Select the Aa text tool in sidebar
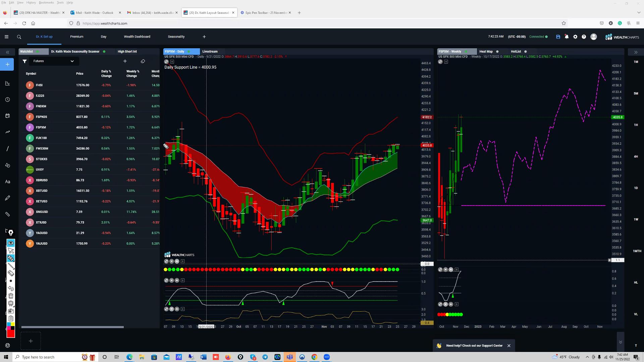Viewport: 644px width, 362px height. click(x=7, y=182)
